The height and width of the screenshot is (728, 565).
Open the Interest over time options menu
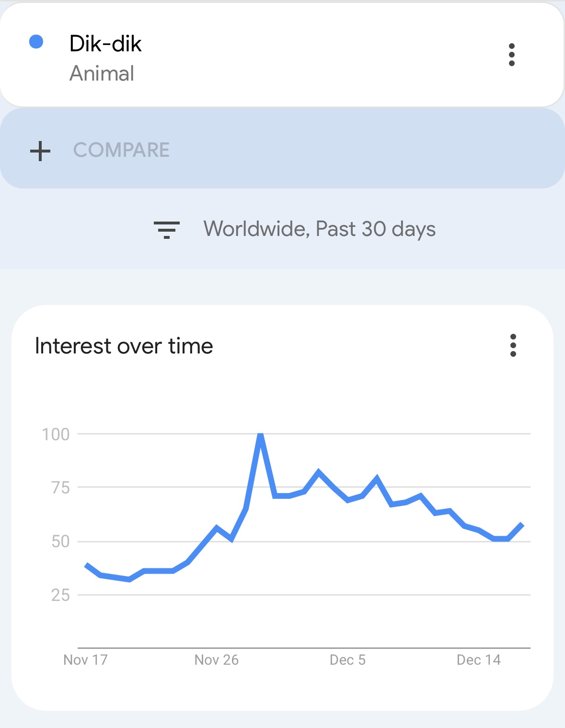point(513,345)
